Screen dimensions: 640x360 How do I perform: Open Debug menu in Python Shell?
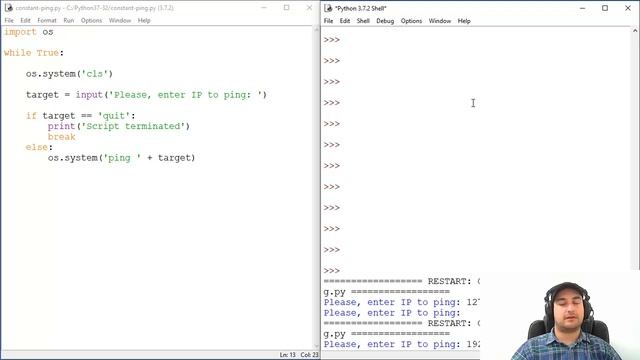[385, 21]
